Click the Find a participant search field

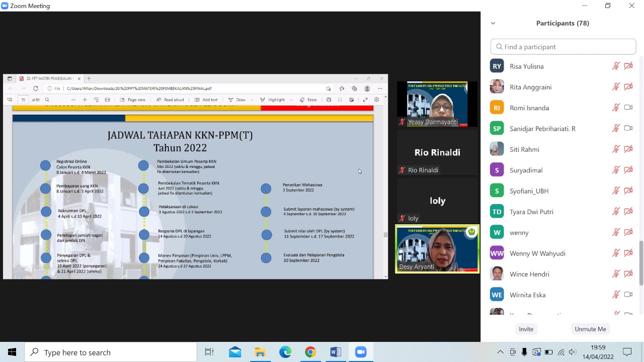[563, 47]
